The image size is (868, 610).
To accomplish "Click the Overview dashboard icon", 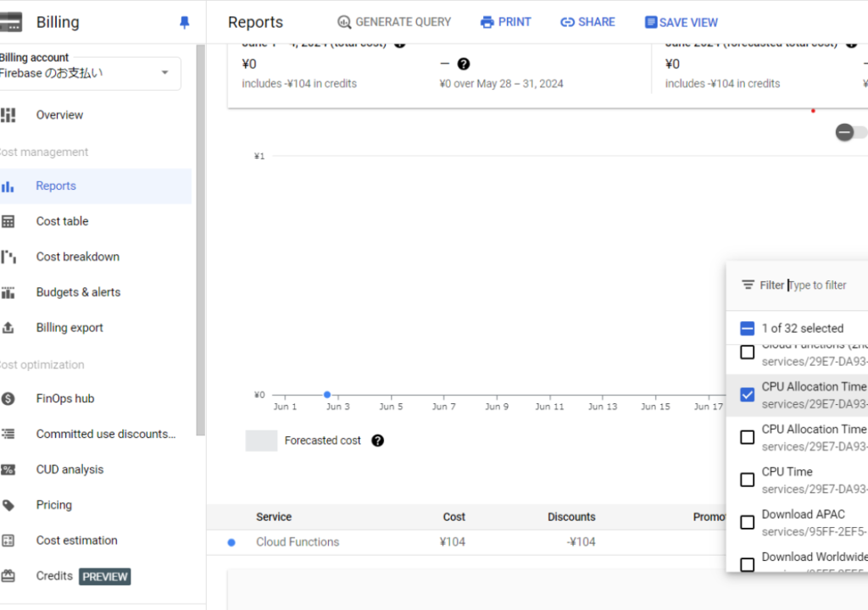I will 8,115.
